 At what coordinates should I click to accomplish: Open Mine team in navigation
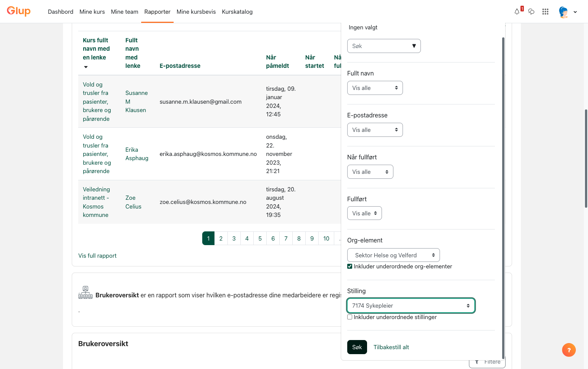[124, 12]
